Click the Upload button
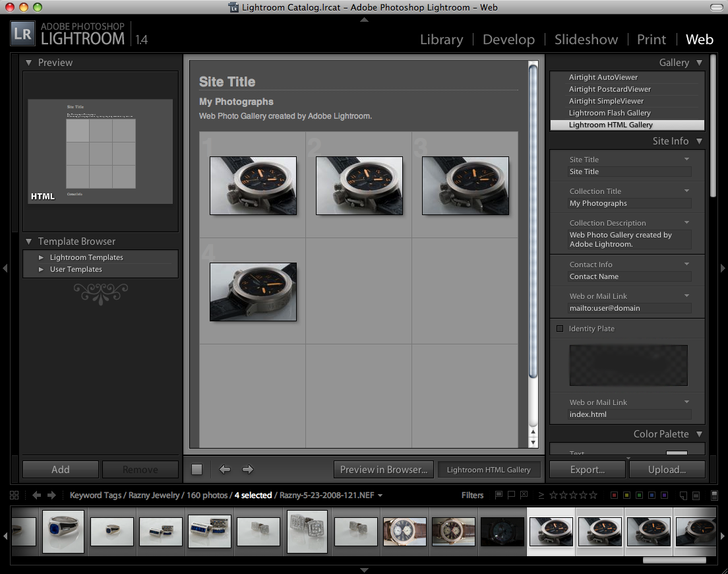The image size is (728, 574). tap(667, 470)
